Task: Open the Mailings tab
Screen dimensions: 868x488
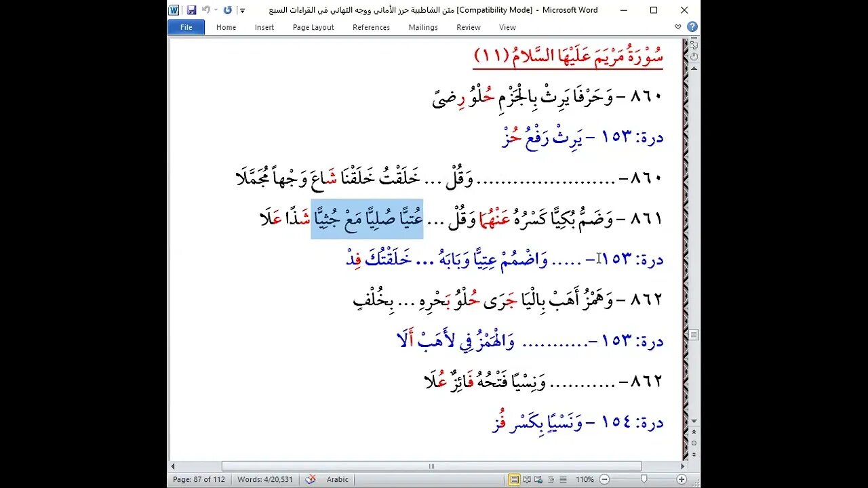Action: tap(423, 27)
